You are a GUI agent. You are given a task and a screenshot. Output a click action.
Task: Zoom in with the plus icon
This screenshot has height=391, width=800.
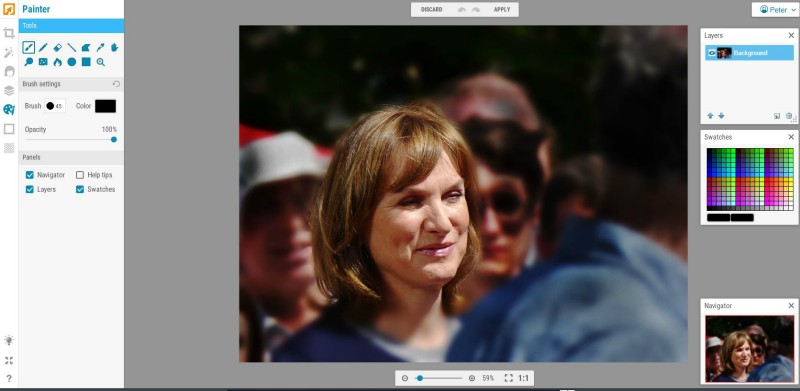coord(471,378)
